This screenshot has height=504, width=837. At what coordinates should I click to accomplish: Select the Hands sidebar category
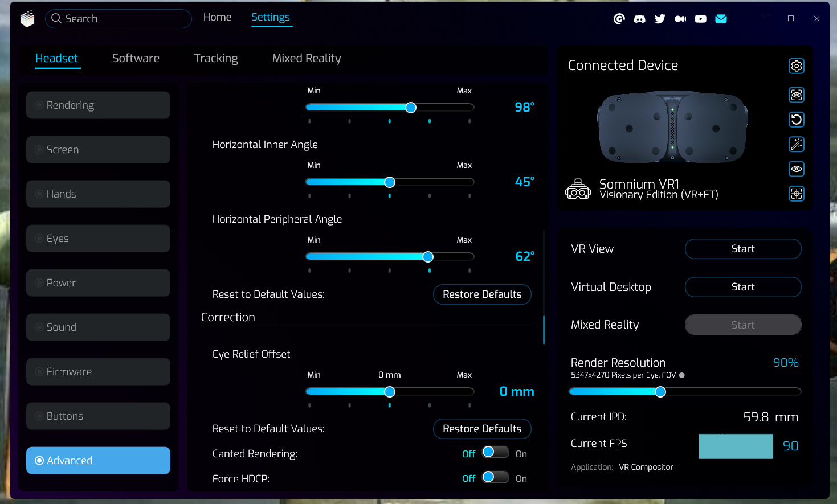click(x=98, y=194)
